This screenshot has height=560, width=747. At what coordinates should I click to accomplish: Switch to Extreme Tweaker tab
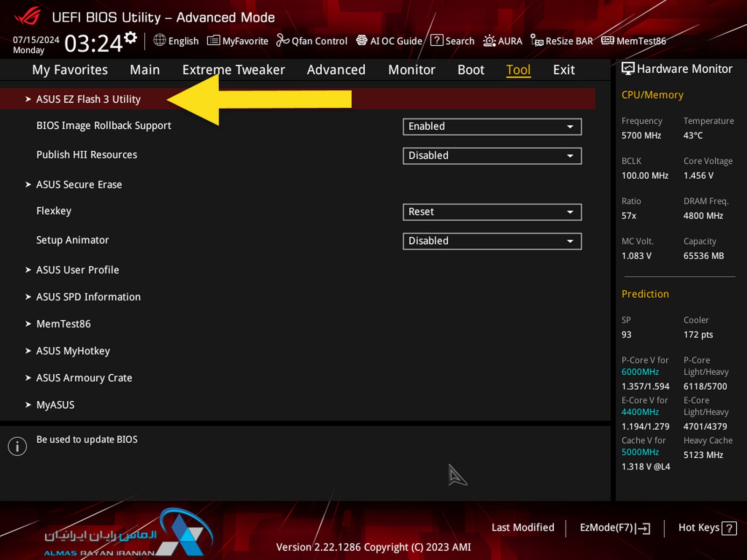[x=233, y=70]
